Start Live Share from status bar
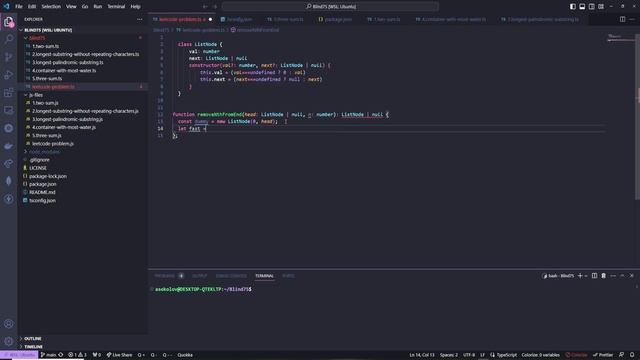 [120, 355]
